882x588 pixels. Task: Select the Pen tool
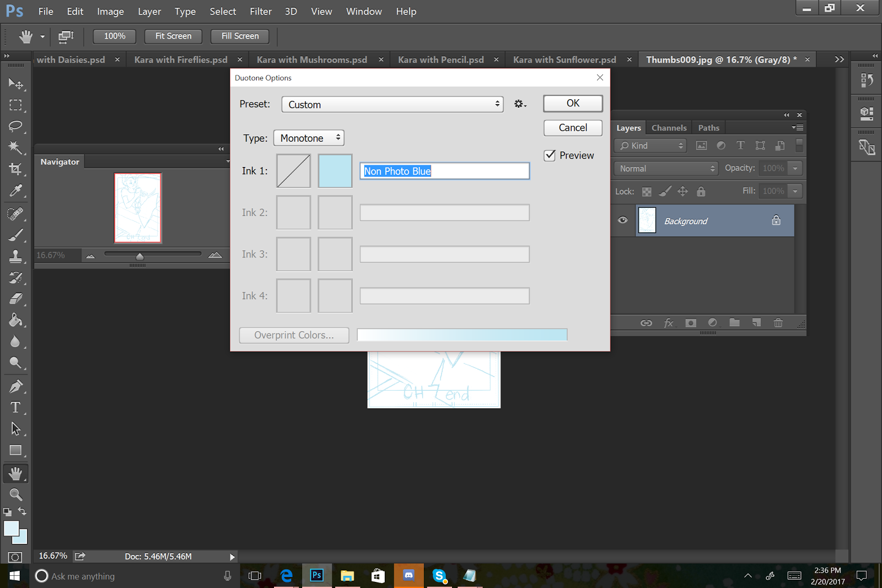point(15,386)
